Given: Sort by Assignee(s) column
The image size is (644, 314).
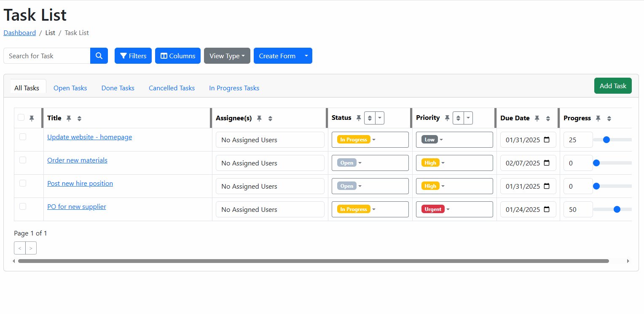Looking at the screenshot, I should pyautogui.click(x=270, y=119).
